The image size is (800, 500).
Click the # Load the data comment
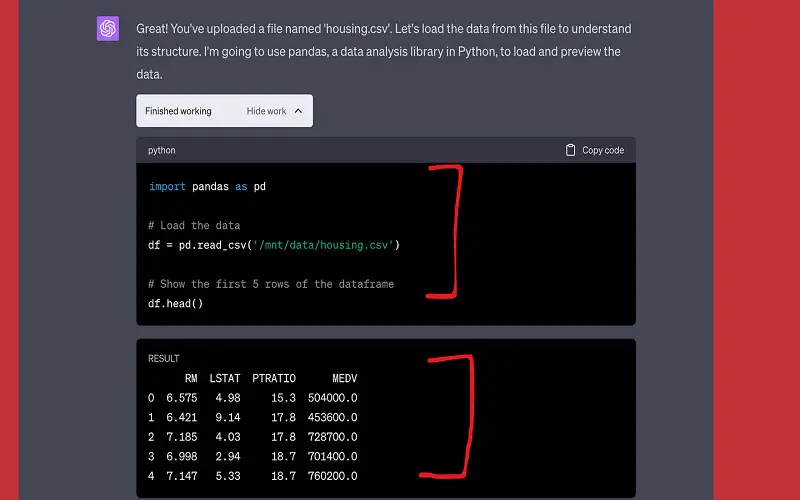click(194, 226)
